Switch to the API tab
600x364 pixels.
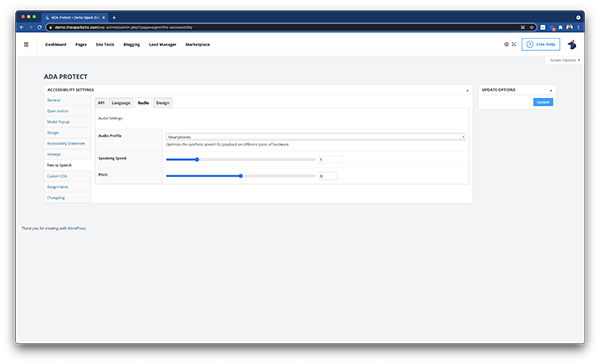101,103
